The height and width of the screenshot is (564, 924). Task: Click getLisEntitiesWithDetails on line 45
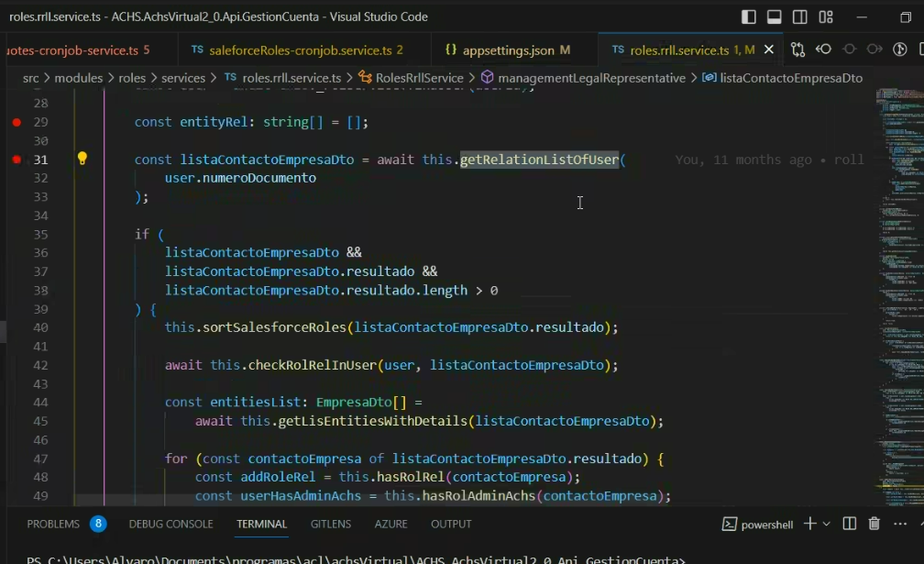(x=372, y=421)
